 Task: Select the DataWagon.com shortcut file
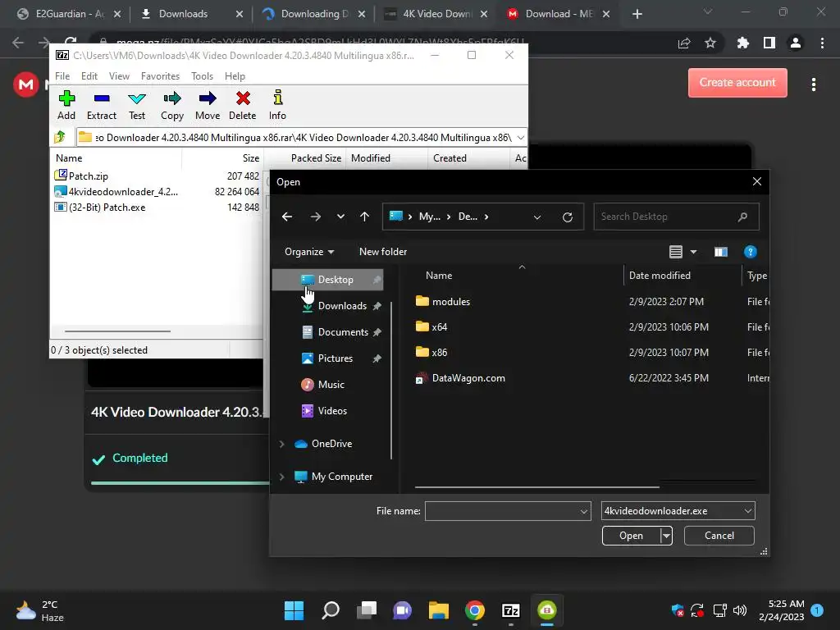[468, 378]
